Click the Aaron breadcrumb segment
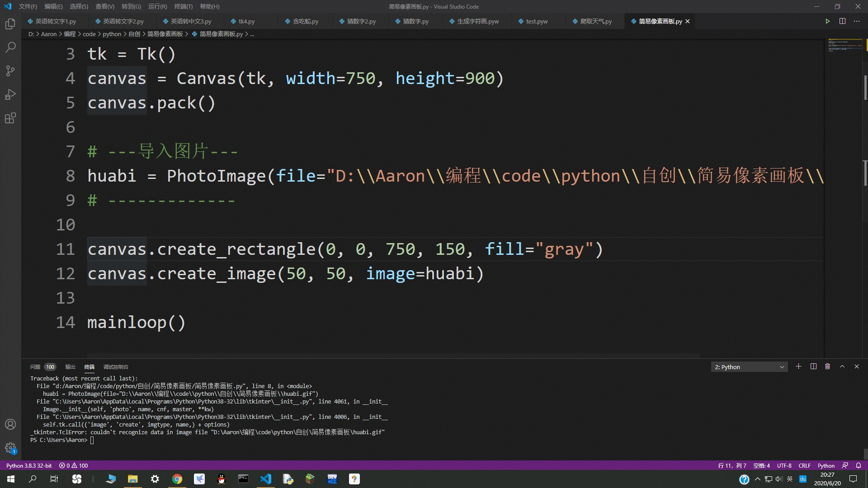The image size is (868, 488). pos(49,34)
